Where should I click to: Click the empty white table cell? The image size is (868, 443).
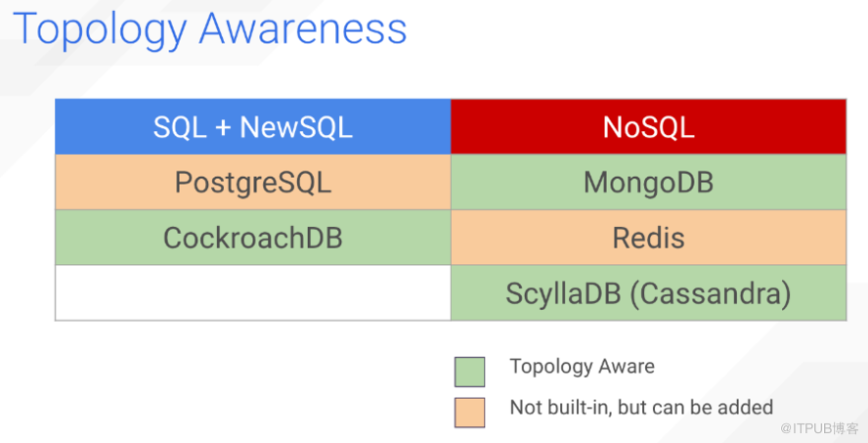point(252,293)
